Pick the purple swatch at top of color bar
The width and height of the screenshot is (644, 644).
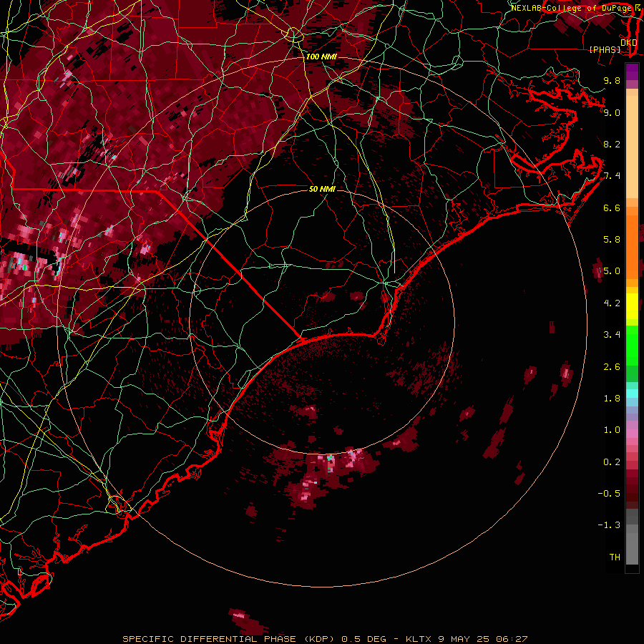[x=632, y=72]
